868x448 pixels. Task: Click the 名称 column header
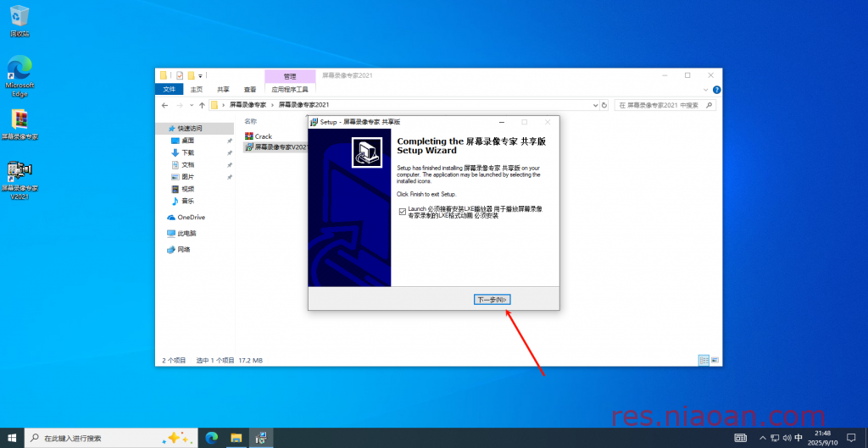[x=251, y=121]
